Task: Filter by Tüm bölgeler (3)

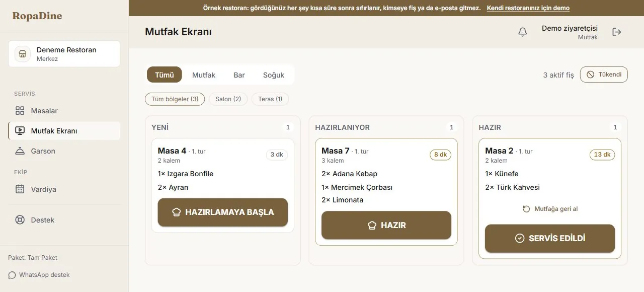Action: (x=175, y=99)
